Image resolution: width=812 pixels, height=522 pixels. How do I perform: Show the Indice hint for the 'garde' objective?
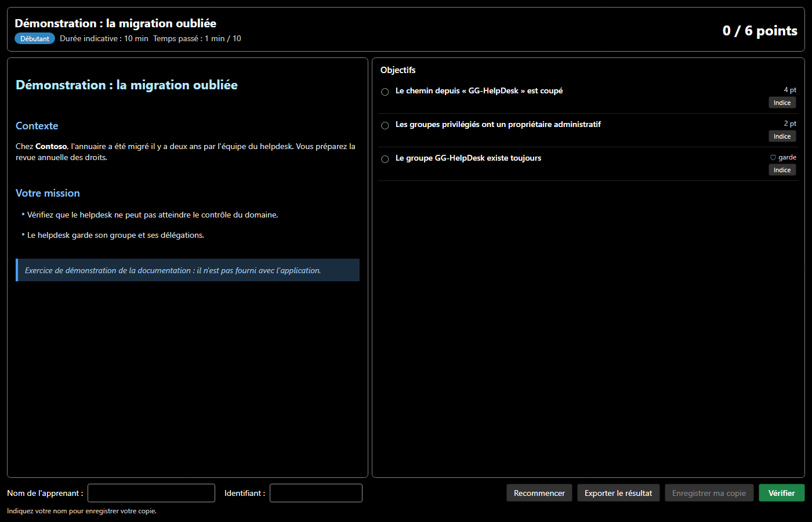pyautogui.click(x=782, y=170)
